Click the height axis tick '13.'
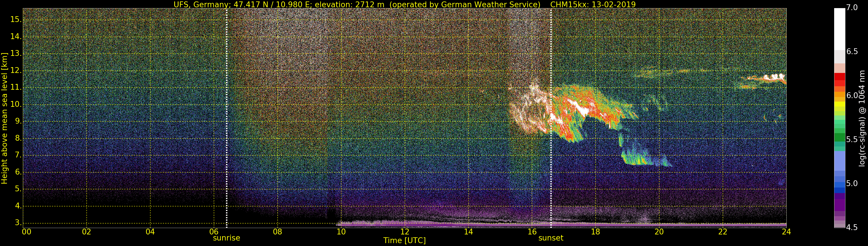This screenshot has width=868, height=246. click(x=16, y=54)
